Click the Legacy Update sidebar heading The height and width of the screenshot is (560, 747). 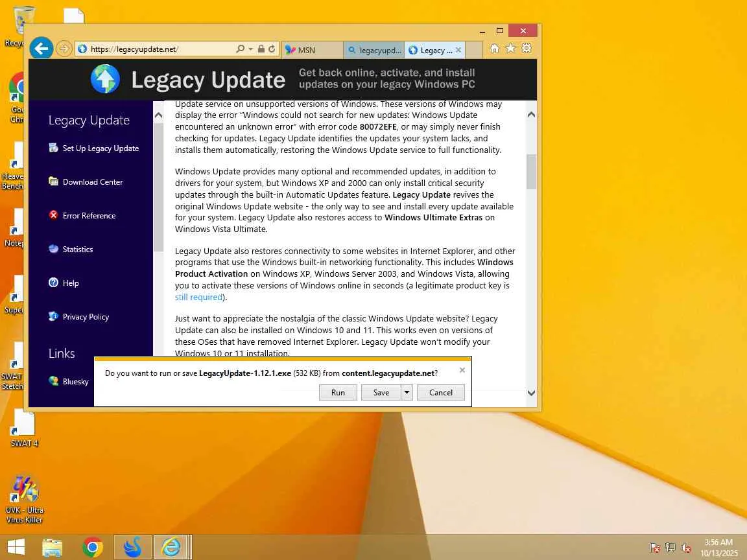tap(89, 120)
